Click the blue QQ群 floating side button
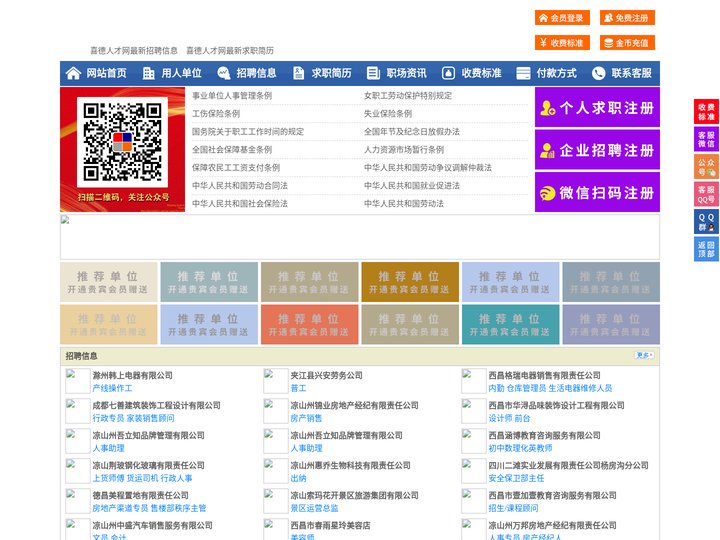The width and height of the screenshot is (720, 540). (706, 222)
